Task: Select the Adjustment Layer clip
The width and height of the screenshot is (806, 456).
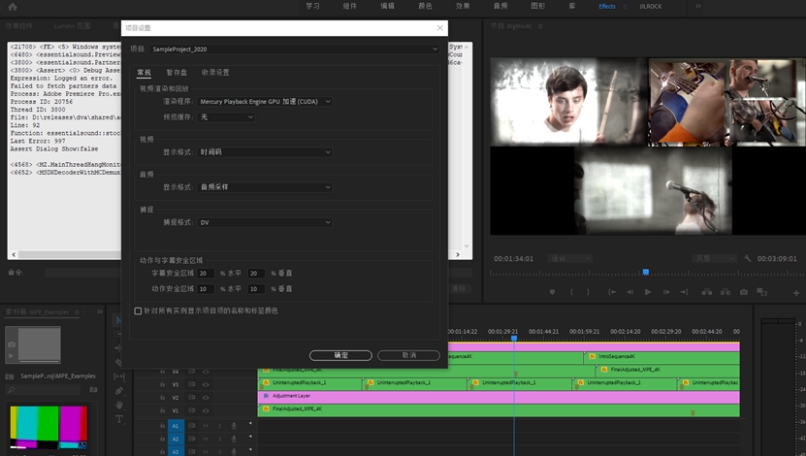Action: tap(499, 396)
